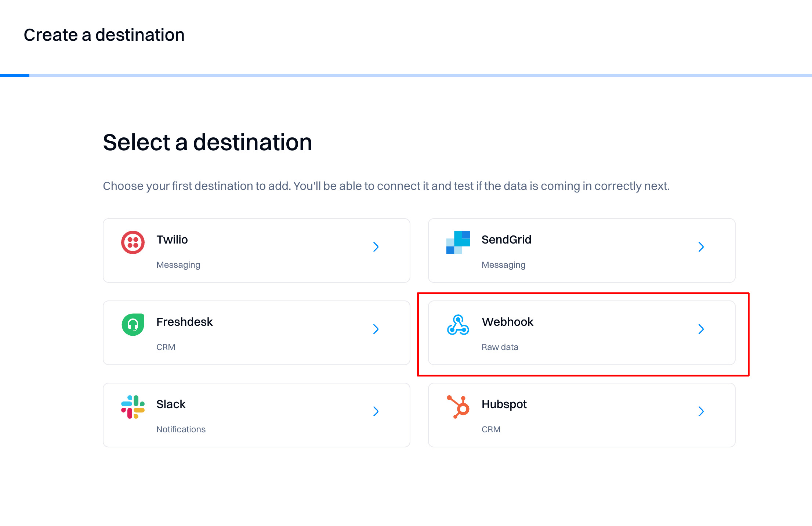
Task: Select the Webhook destination title
Action: click(x=507, y=322)
